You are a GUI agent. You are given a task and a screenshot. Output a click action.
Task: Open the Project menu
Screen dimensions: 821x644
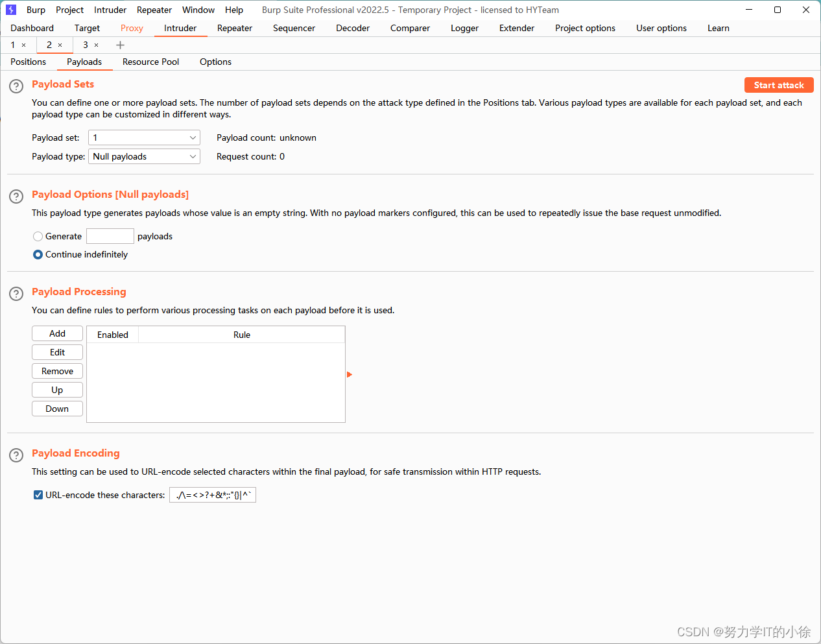[69, 10]
